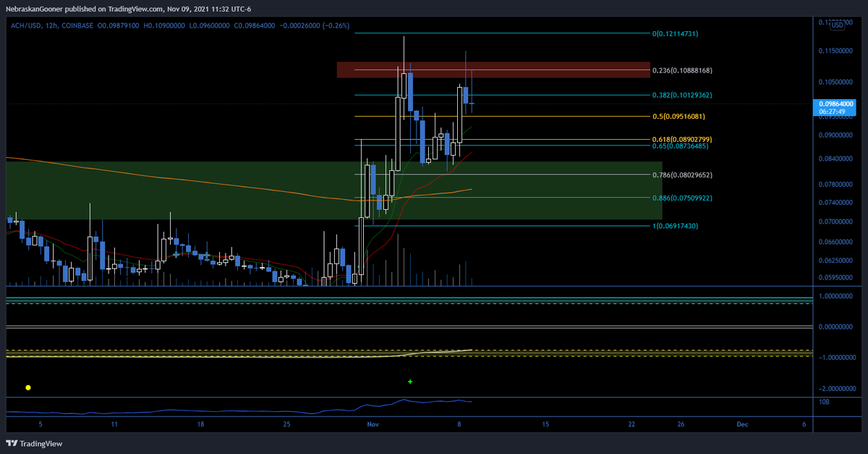
Task: Select the Fibonacci 0.786(0.08029652) level label
Action: [683, 175]
